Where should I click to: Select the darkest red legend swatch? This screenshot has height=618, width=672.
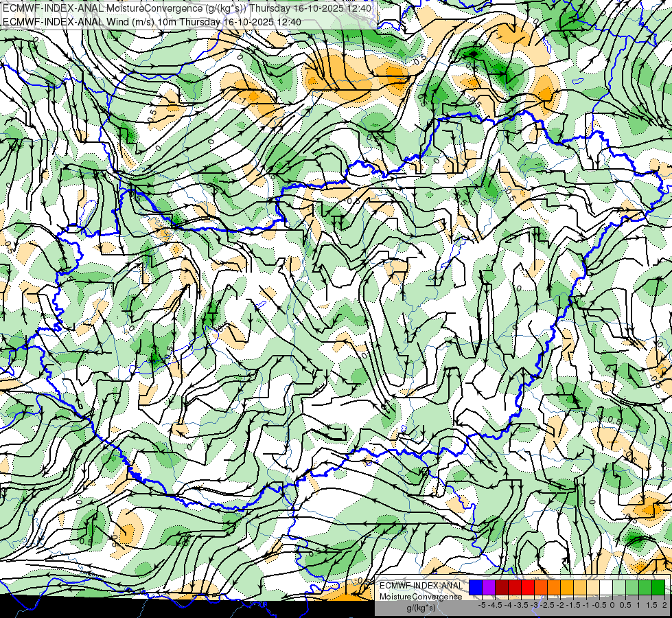pyautogui.click(x=502, y=588)
